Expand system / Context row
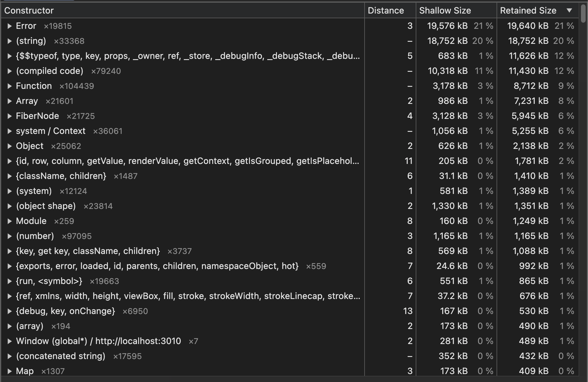588x382 pixels. 9,131
